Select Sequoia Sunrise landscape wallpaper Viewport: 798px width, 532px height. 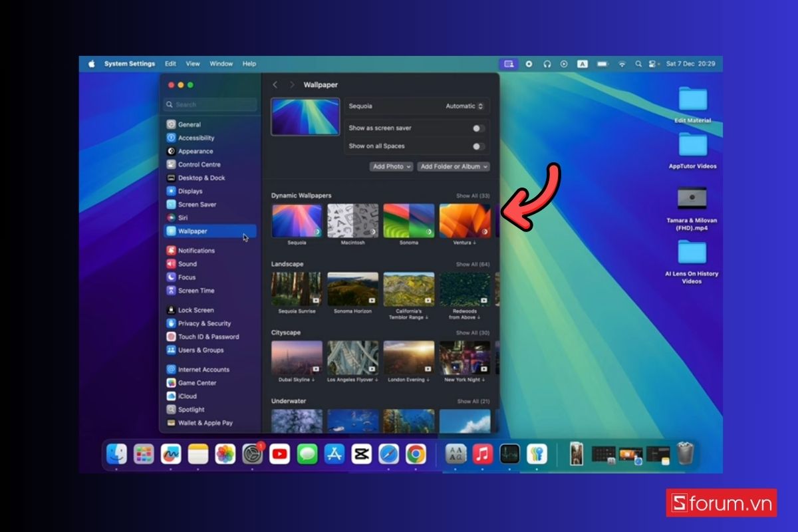click(x=297, y=289)
